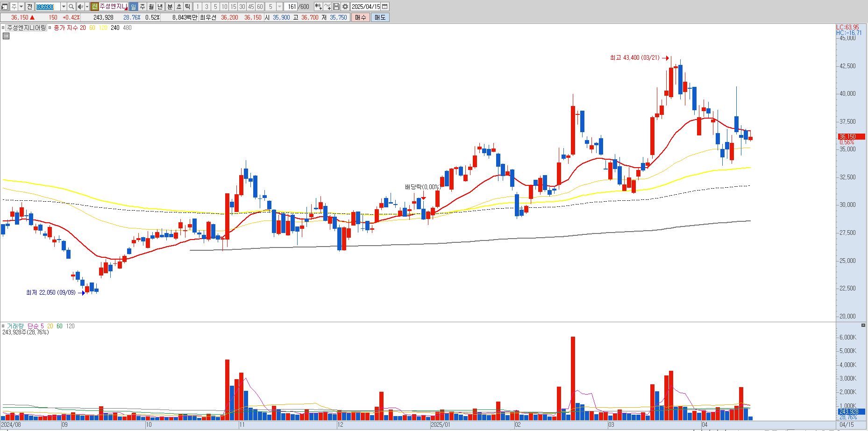The width and height of the screenshot is (868, 431).
Task: Click the 2025/04/15 date field
Action: [366, 7]
